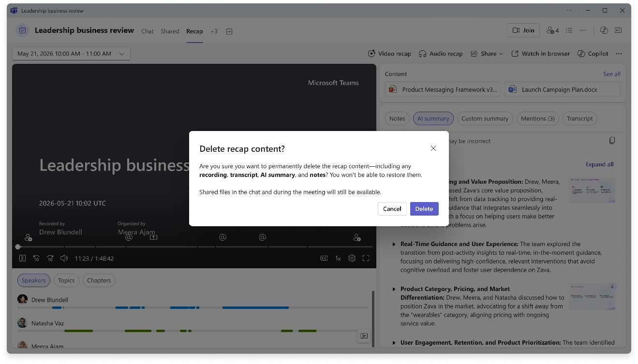
Task: Open more options at the recap toolbar end
Action: pos(619,54)
